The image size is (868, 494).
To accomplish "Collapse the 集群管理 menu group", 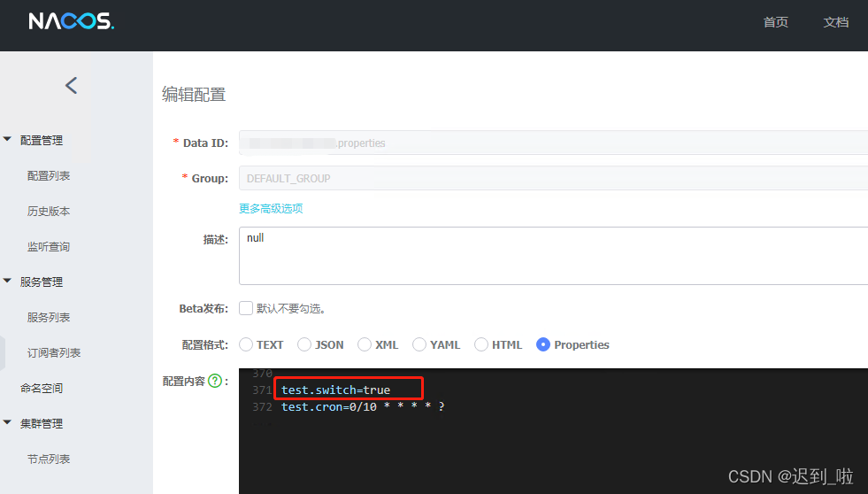I will [x=8, y=423].
